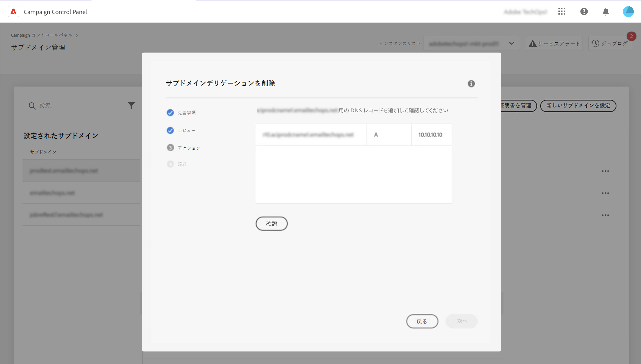The width and height of the screenshot is (641, 364).
Task: Open more options for first subdomain row
Action: tap(605, 171)
